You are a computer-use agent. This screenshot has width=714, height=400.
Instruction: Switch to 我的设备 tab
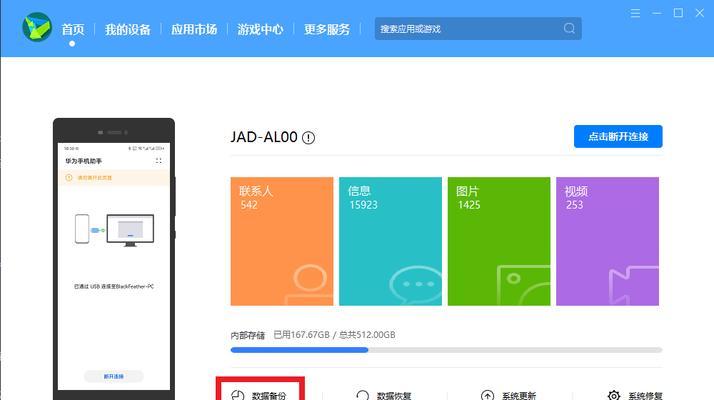click(x=128, y=30)
